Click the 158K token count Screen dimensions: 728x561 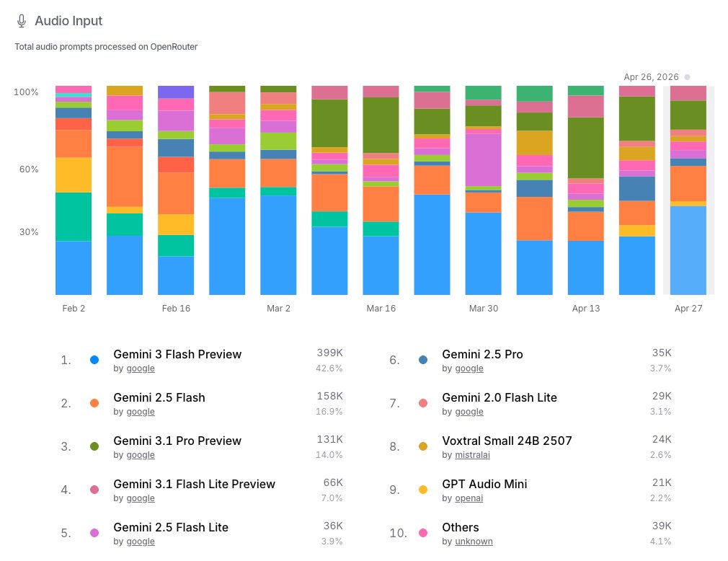point(329,396)
